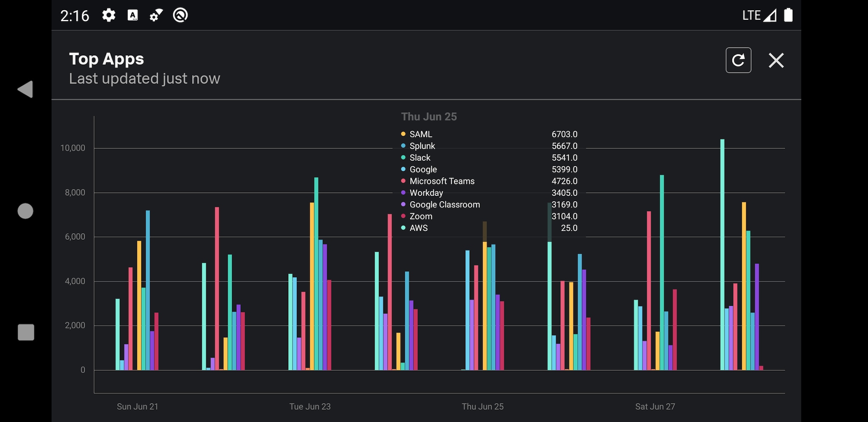
Task: Select the Workday legend entry
Action: coord(489,193)
